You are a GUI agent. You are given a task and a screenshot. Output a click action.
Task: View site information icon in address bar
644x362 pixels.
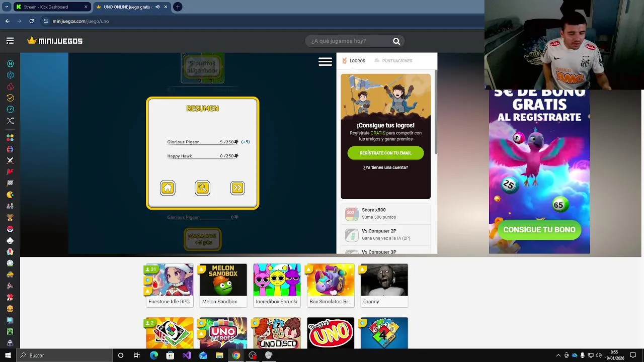46,21
